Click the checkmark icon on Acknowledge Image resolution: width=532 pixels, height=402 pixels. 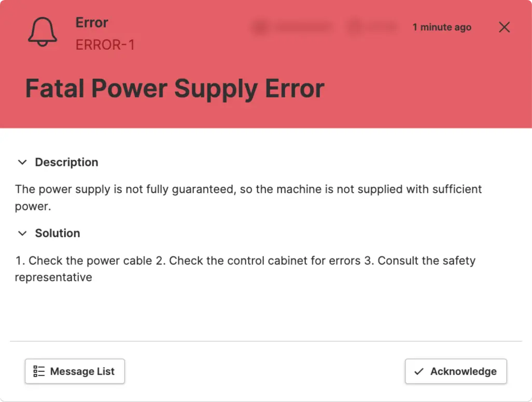tap(419, 371)
